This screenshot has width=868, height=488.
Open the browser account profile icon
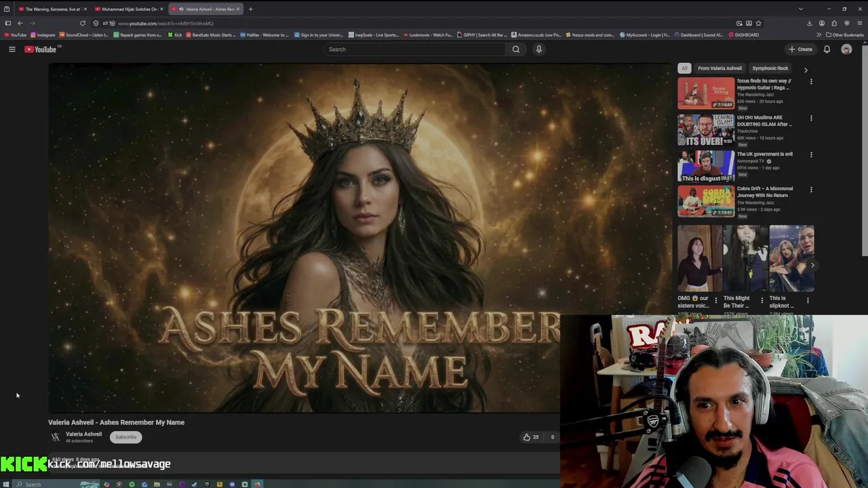822,23
